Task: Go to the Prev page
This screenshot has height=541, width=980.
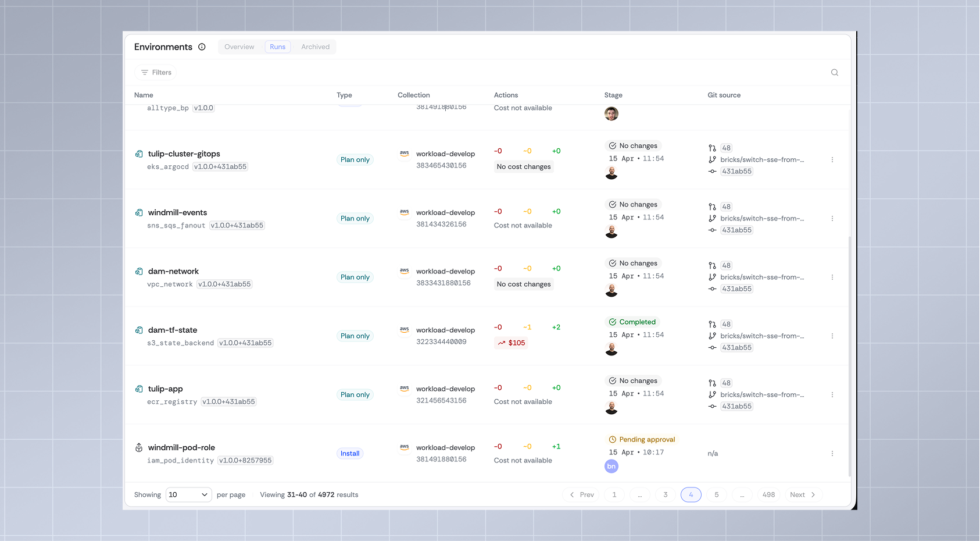Action: coord(581,495)
